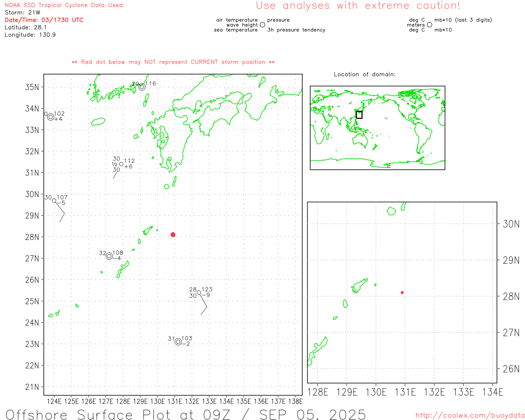This screenshot has height=420, width=525.
Task: Click the 'Use analyses with extreme caution!' heading
Action: [x=358, y=5]
